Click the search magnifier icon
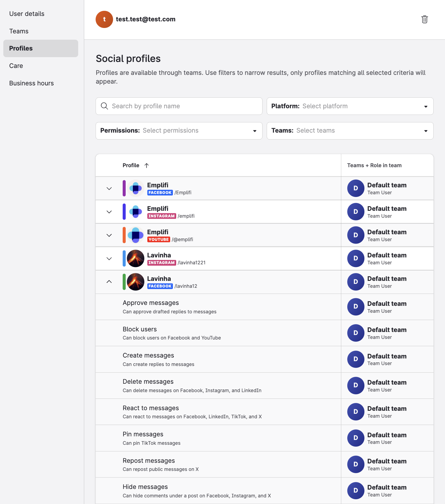 tap(104, 106)
